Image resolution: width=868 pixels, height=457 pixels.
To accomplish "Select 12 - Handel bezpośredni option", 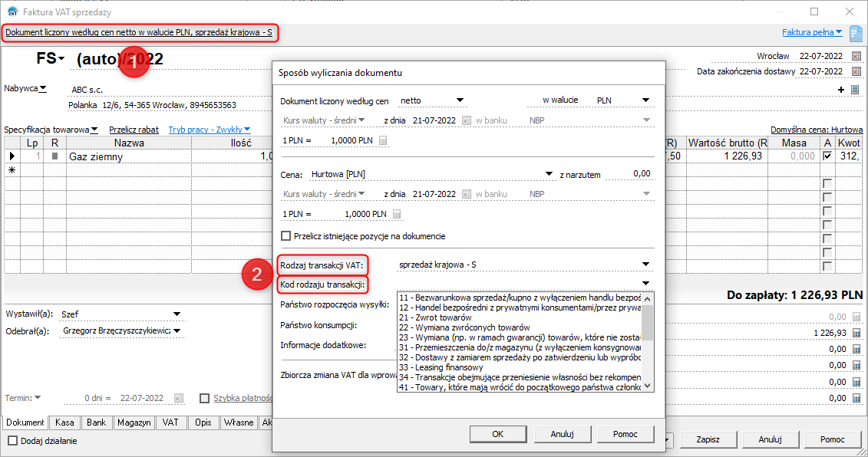I will point(520,307).
